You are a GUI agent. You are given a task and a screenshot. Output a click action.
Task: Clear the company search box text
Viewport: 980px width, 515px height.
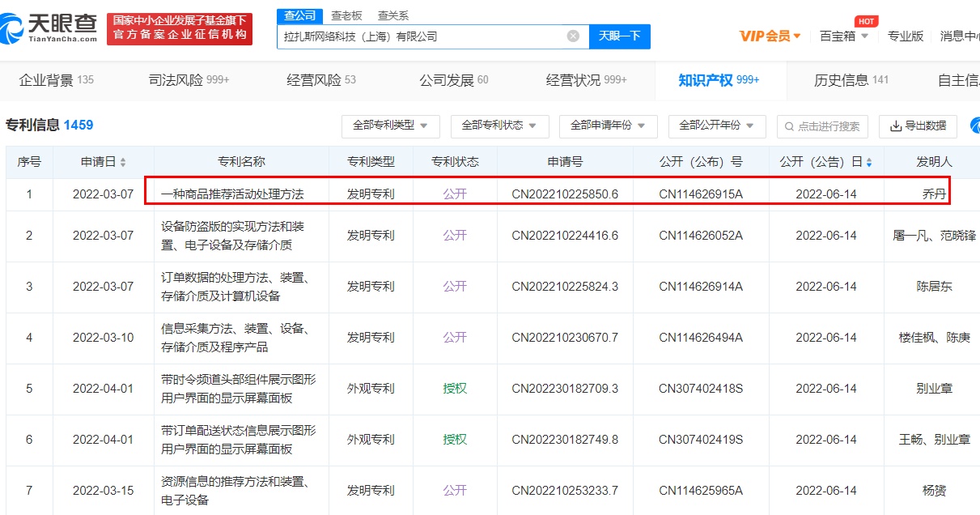(x=573, y=36)
